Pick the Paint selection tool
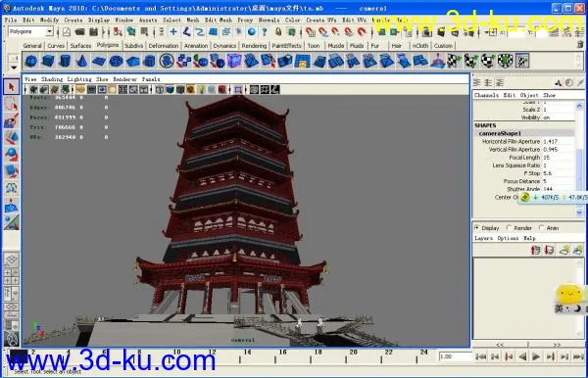The image size is (588, 378). pyautogui.click(x=11, y=120)
